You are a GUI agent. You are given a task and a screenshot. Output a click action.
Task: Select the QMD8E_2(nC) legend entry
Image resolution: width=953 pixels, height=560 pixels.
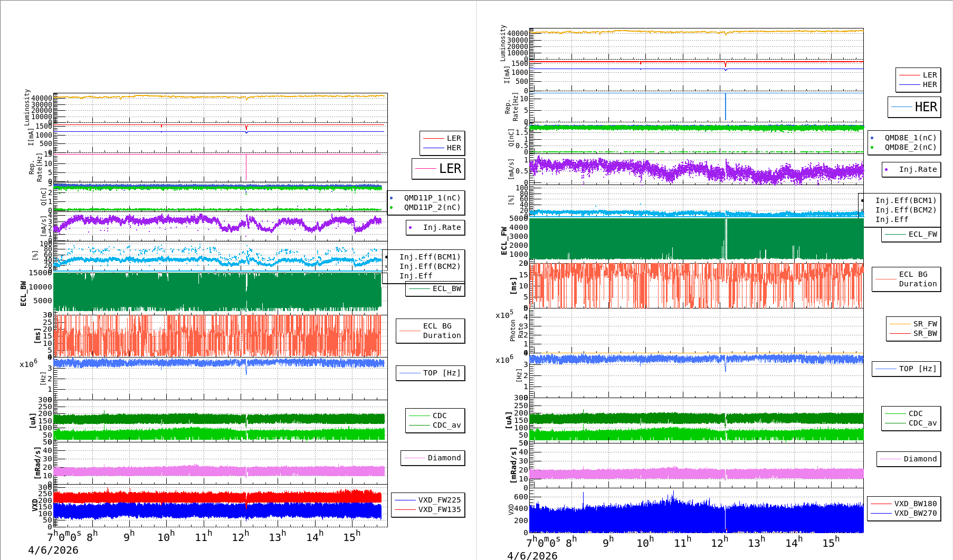[x=910, y=147]
